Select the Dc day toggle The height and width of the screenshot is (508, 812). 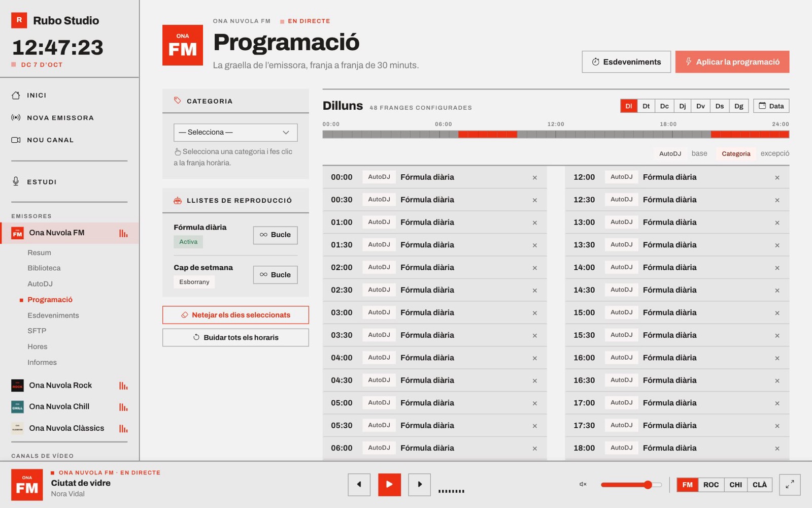(x=664, y=106)
